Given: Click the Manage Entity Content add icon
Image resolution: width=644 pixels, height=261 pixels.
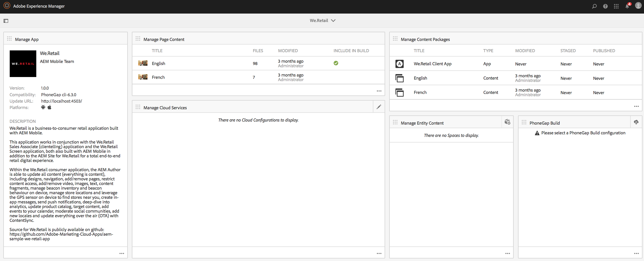Looking at the screenshot, I should 507,122.
